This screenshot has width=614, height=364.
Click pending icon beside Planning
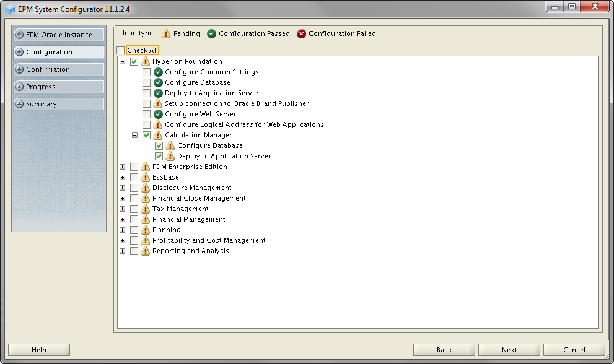[x=145, y=230]
